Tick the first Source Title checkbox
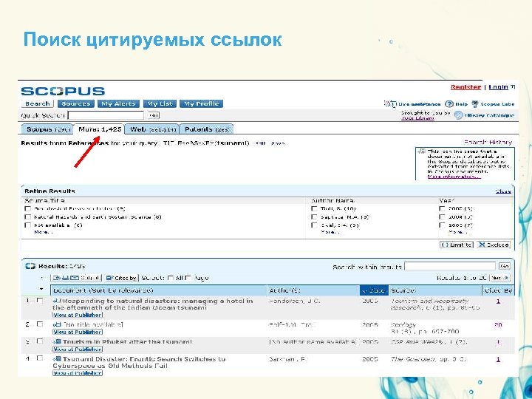 point(28,208)
